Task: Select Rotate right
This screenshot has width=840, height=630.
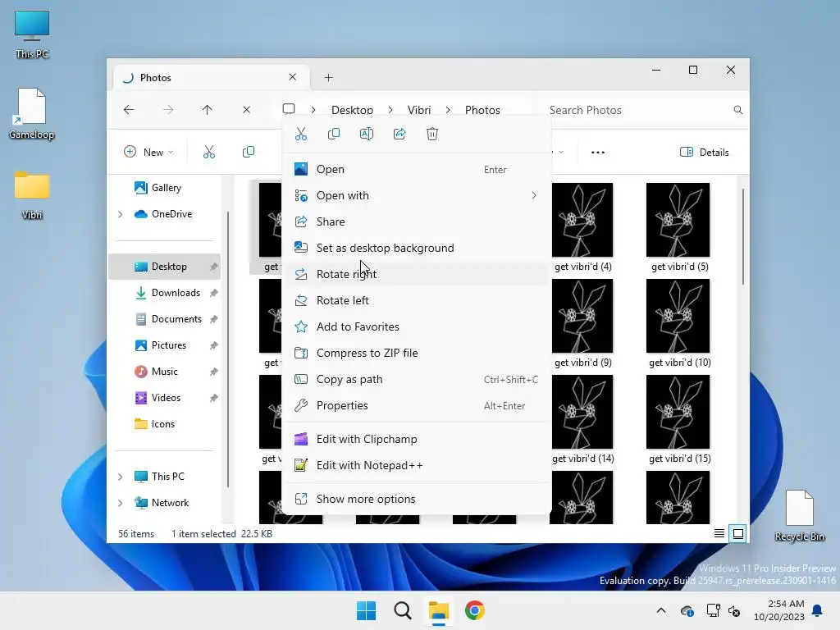Action: (416, 274)
